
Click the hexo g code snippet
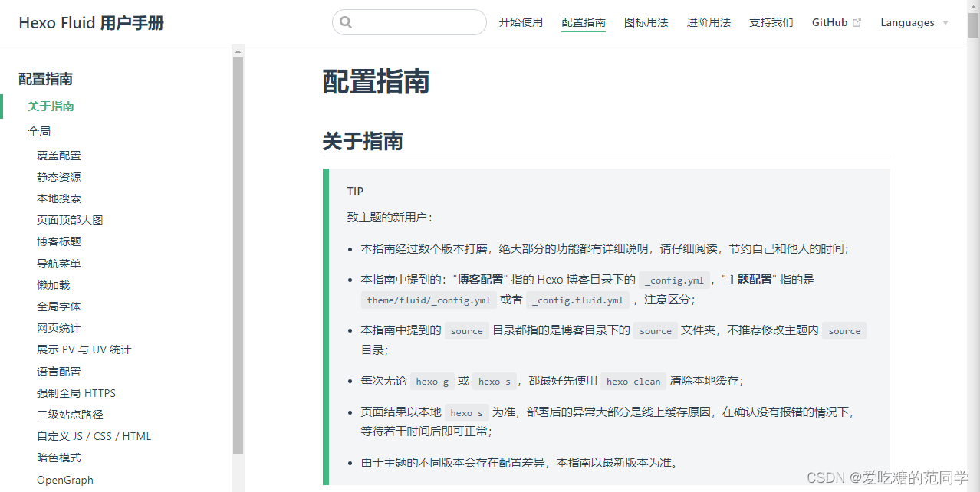(432, 382)
